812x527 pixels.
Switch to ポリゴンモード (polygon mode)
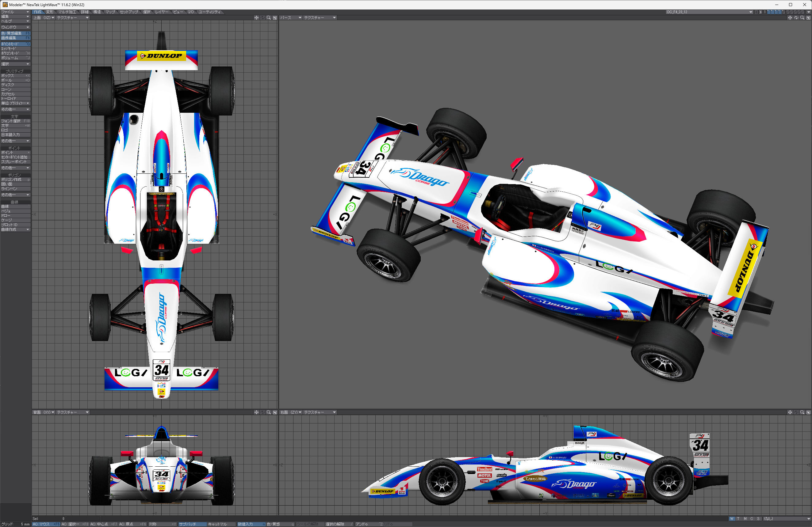pyautogui.click(x=15, y=53)
